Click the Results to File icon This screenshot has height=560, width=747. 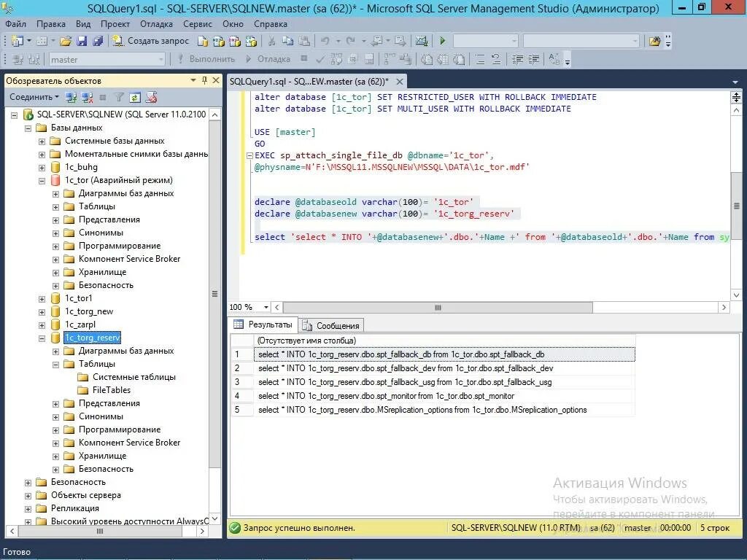click(459, 60)
